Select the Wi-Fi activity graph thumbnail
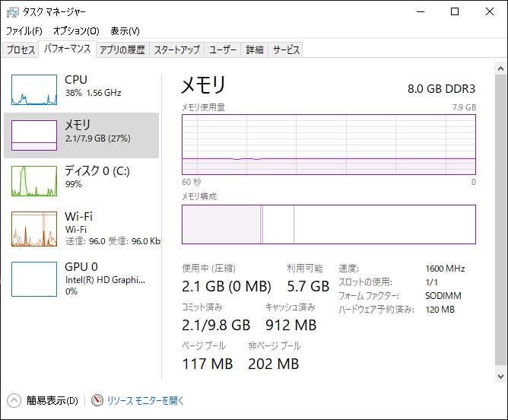The image size is (508, 420). coord(34,229)
